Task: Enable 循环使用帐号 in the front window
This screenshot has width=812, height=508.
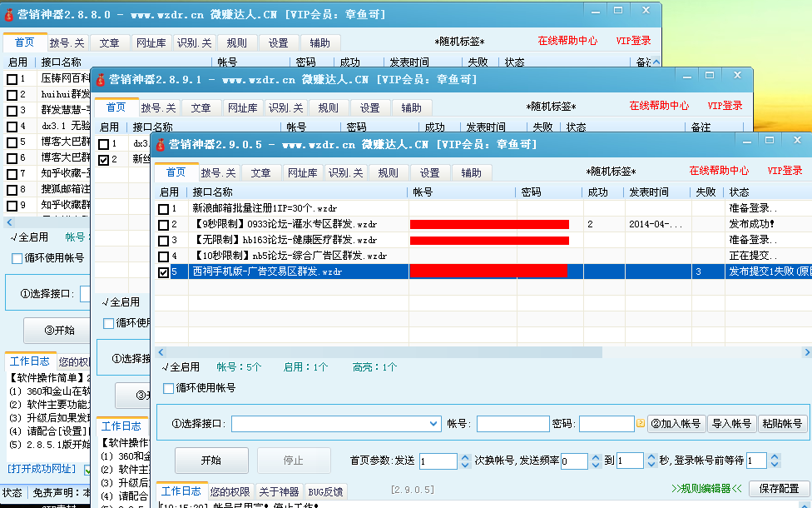Action: (x=169, y=388)
